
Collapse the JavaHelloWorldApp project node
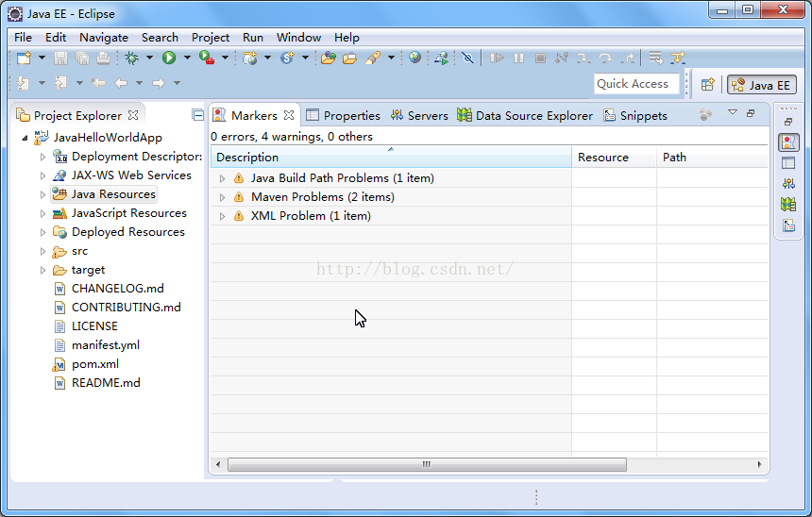point(25,138)
